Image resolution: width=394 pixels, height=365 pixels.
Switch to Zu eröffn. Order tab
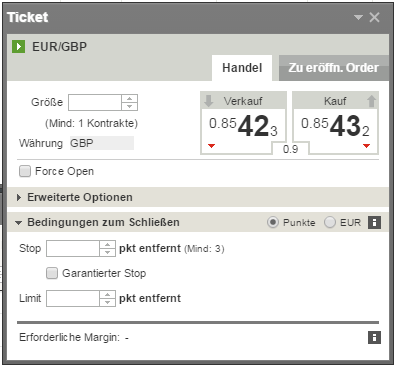pos(334,68)
